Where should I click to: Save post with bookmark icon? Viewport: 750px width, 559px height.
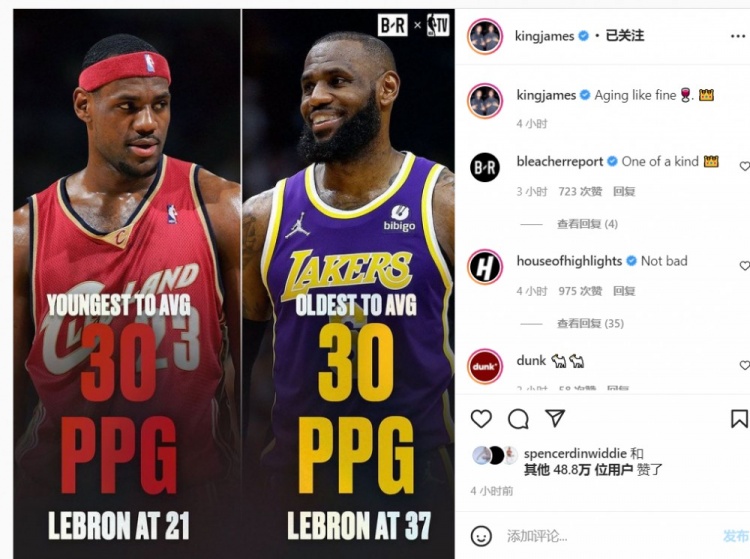pos(739,419)
